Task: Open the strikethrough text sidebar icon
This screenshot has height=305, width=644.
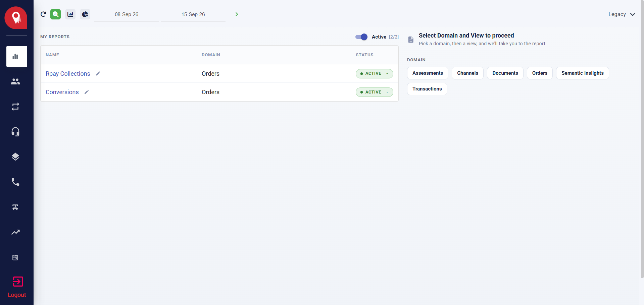Action: (x=15, y=207)
